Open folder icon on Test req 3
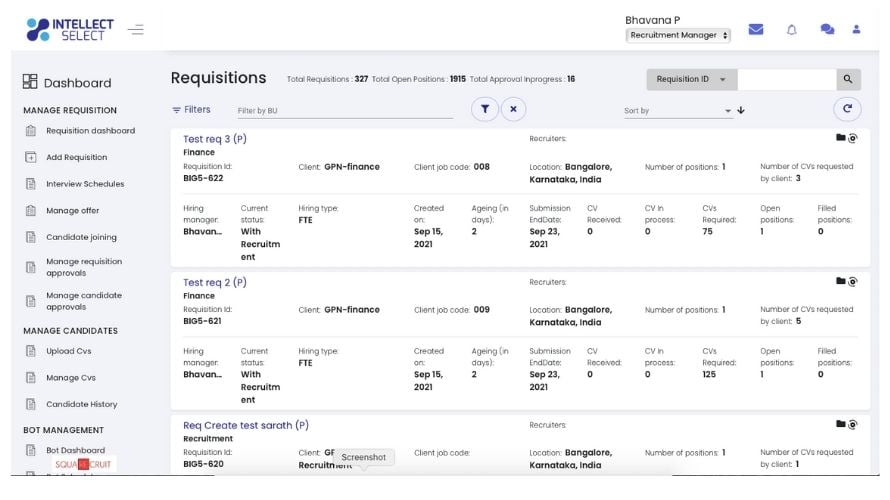Viewport: 890px width, 500px height. pos(840,138)
